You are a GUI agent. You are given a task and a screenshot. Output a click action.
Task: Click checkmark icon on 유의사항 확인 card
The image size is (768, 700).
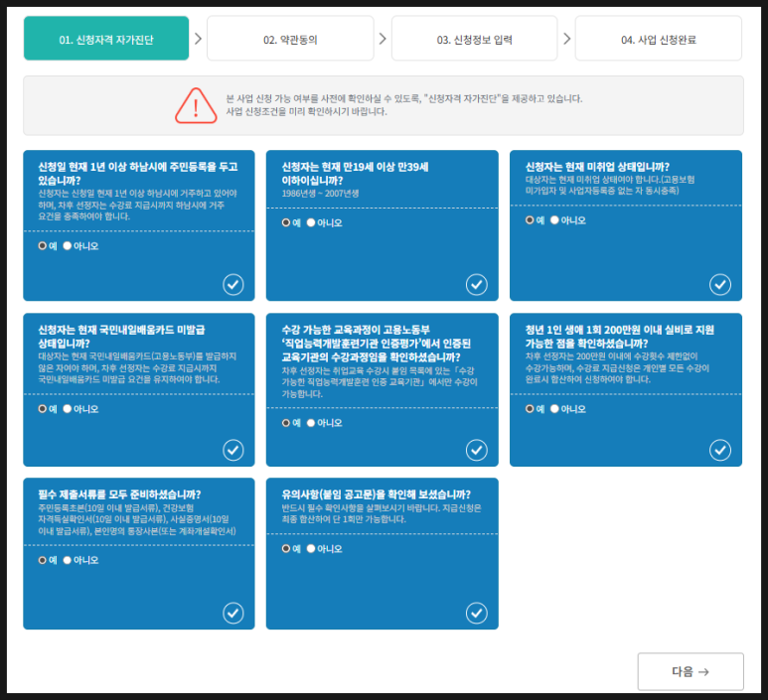point(477,613)
